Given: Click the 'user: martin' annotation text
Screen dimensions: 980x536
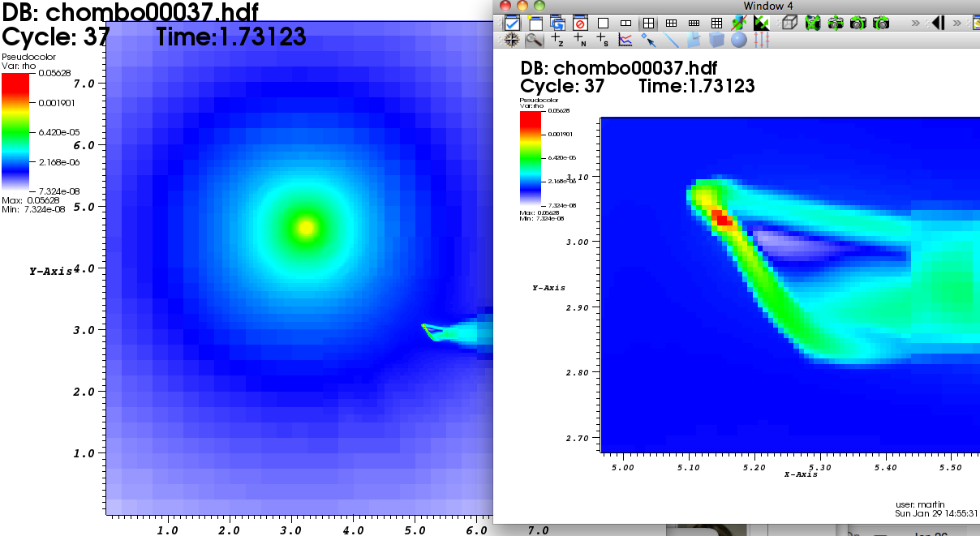Looking at the screenshot, I should coord(920,504).
